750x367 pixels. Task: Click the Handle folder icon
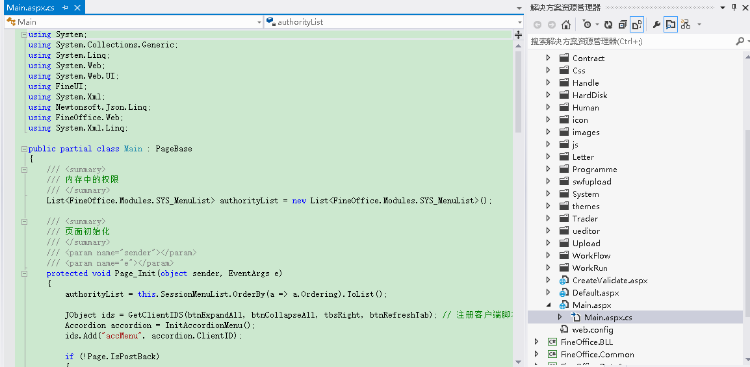point(563,83)
